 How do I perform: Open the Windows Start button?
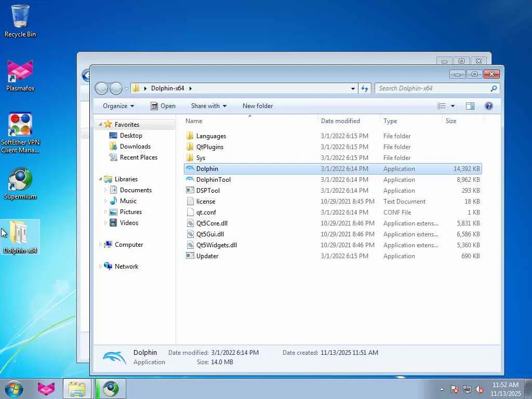[14, 389]
